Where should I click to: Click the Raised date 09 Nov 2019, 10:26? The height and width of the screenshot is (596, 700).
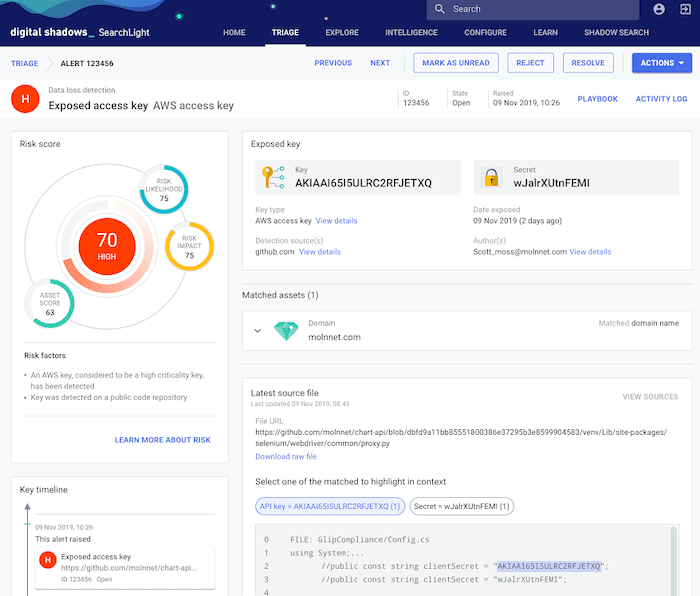pos(526,103)
